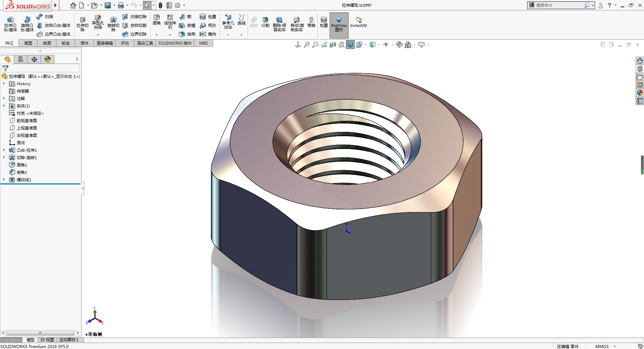
Task: Click the Zoom to Fit magnifier icon
Action: 307,45
